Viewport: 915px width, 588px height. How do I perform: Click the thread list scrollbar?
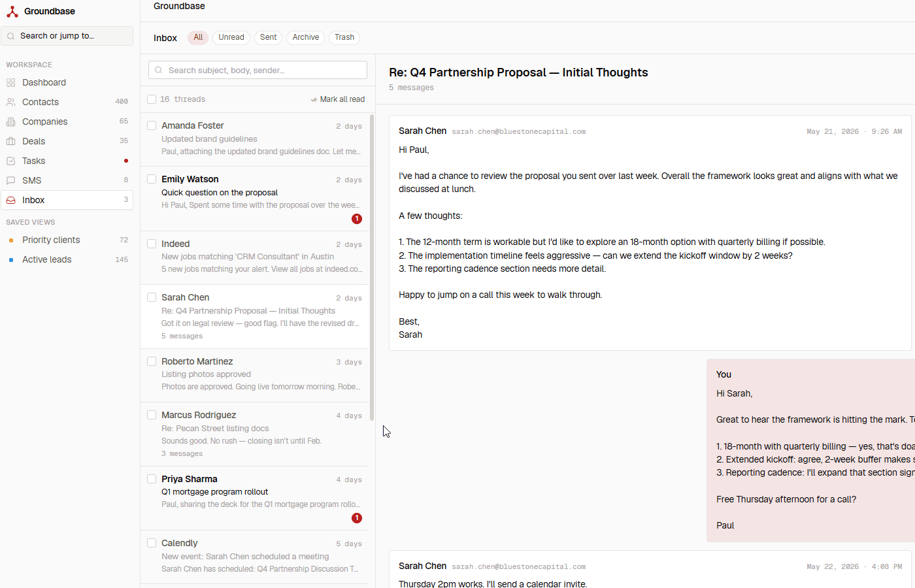(x=372, y=268)
